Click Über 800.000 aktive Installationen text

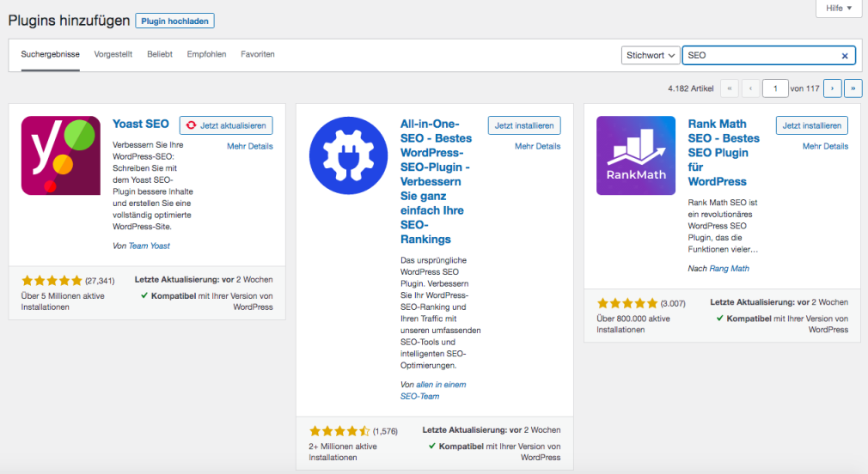[x=633, y=324]
